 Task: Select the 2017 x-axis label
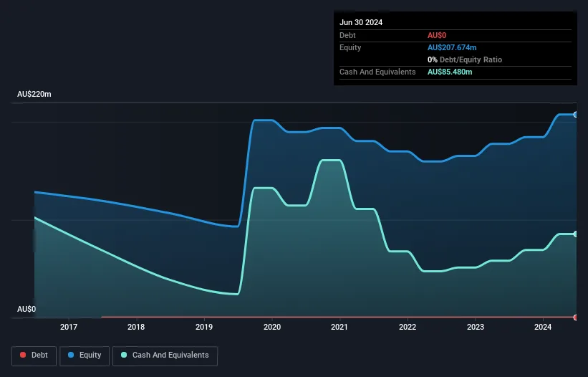coord(69,328)
